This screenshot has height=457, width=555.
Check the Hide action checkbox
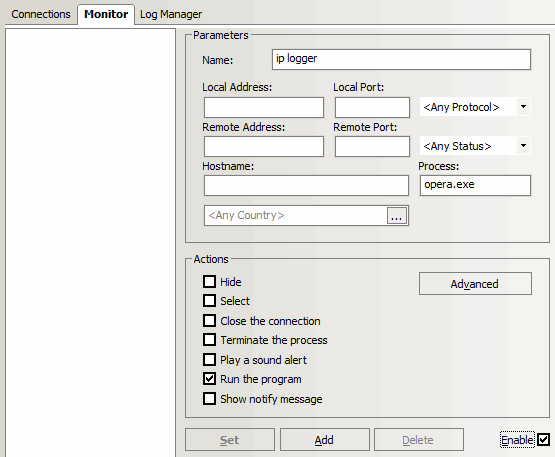pyautogui.click(x=209, y=282)
